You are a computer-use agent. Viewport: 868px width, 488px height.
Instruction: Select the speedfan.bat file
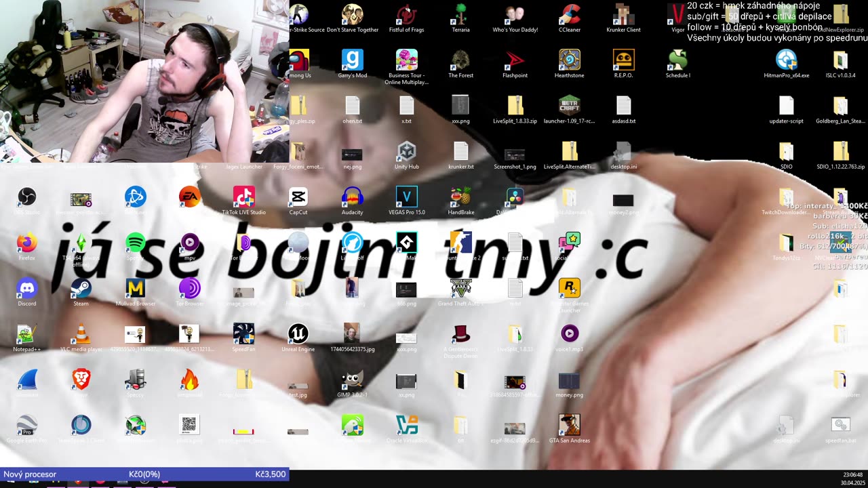(841, 428)
